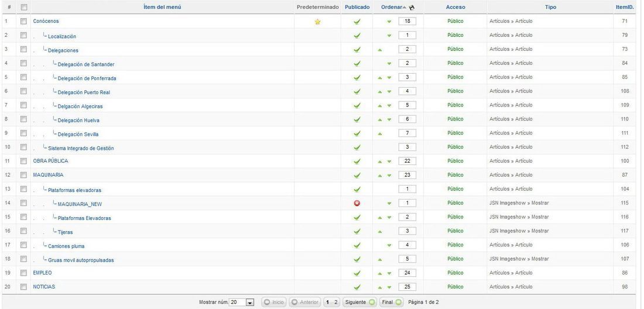Move Delegación Puerto Real down
This screenshot has height=309, width=644.
389,91
